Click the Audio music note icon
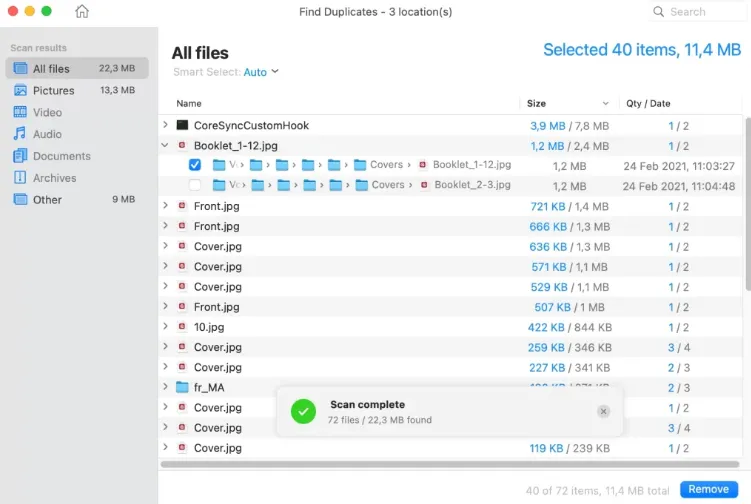 (20, 134)
